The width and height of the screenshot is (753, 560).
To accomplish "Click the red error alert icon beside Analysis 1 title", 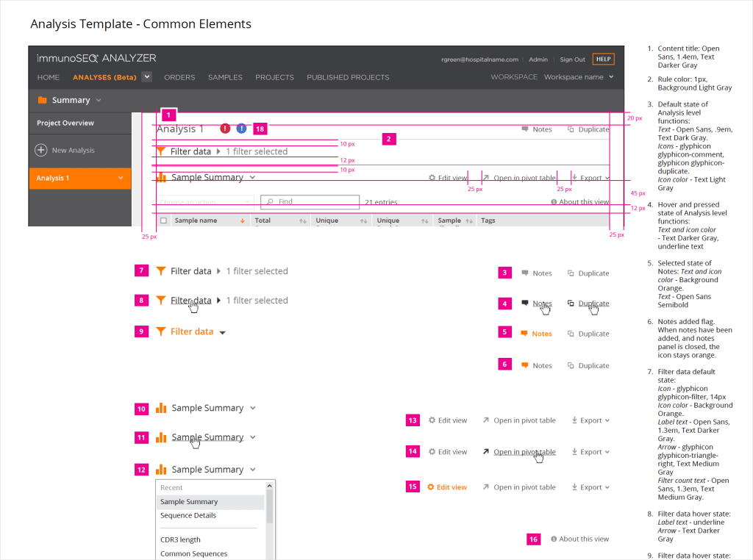I will (x=225, y=129).
